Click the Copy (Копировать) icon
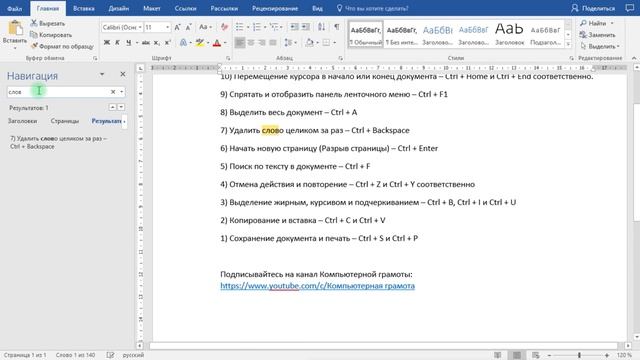This screenshot has width=640, height=360. (x=34, y=35)
